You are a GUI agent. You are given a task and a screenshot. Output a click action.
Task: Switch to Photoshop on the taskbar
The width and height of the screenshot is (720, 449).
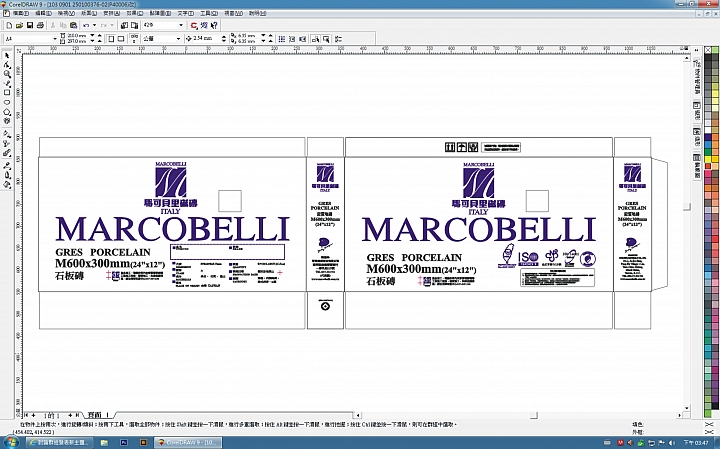point(124,443)
